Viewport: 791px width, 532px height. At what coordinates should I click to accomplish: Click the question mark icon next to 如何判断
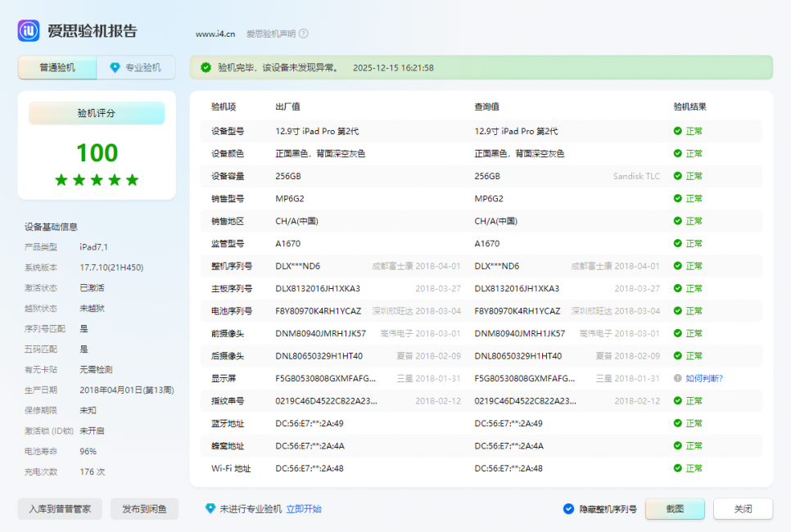[x=677, y=378]
